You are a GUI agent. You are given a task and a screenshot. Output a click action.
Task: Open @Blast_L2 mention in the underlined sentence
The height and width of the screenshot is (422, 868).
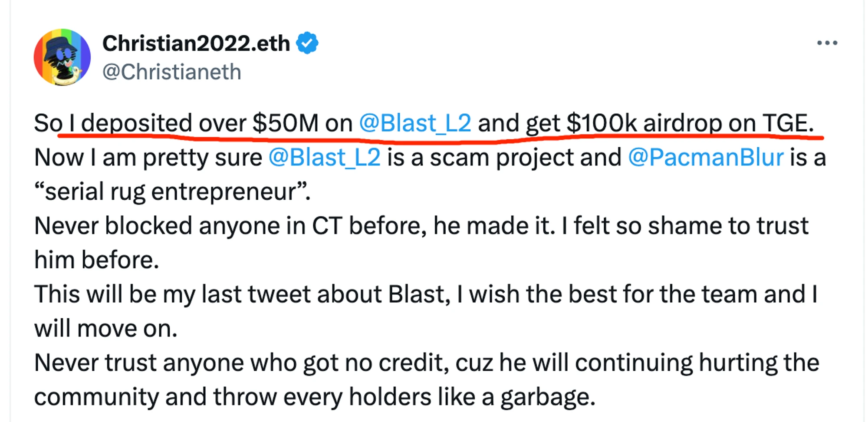[415, 123]
